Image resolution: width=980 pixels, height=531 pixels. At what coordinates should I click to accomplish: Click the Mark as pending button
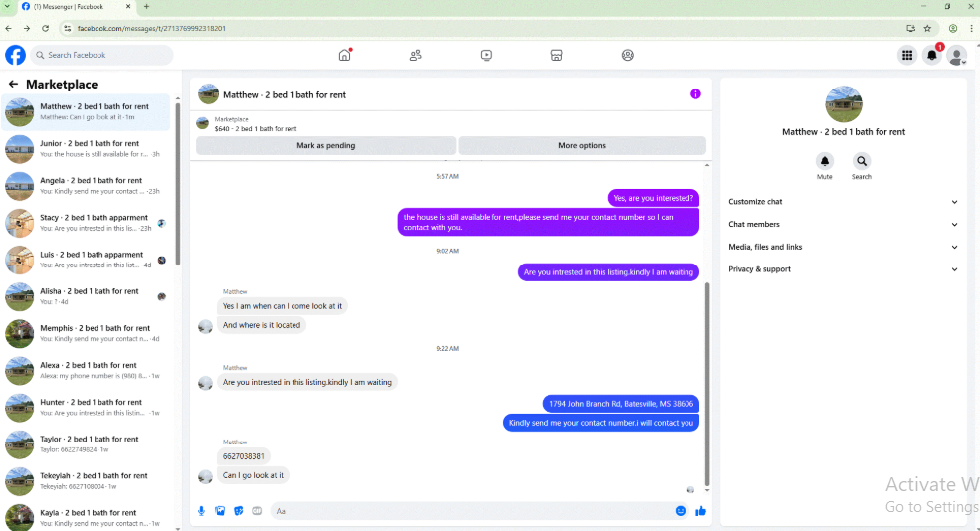tap(325, 145)
